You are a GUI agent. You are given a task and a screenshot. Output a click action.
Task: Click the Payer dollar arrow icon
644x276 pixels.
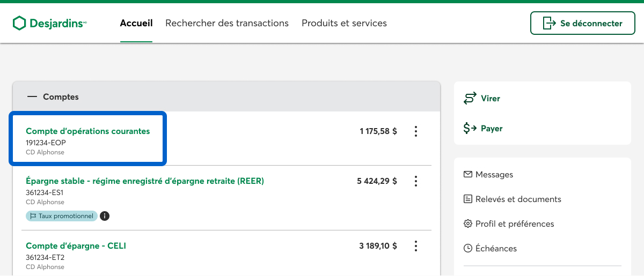[470, 129]
